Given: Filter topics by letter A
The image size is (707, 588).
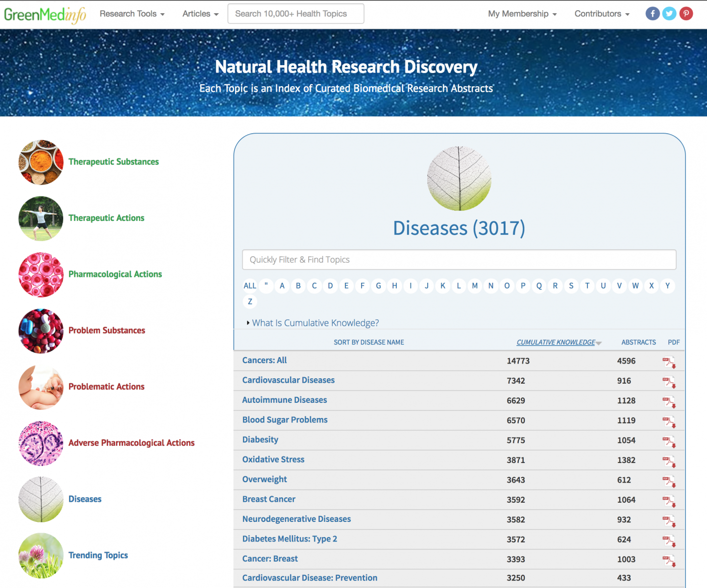Looking at the screenshot, I should [x=282, y=286].
